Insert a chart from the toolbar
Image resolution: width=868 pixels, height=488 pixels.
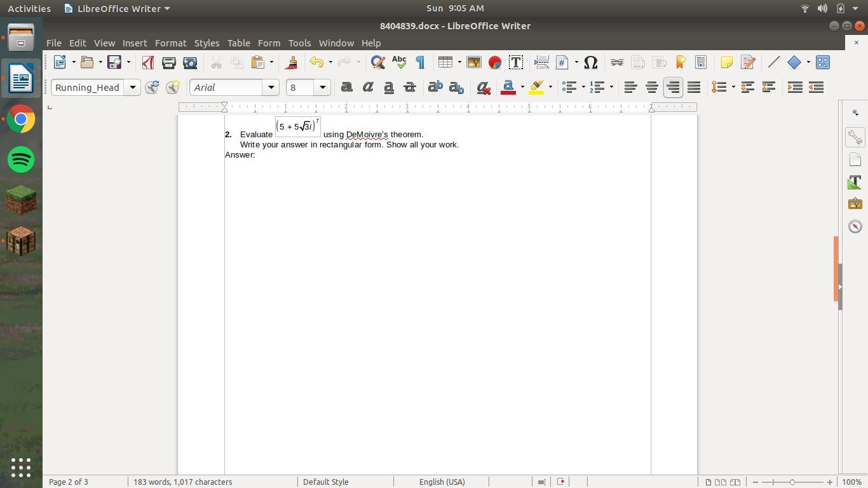tap(495, 62)
